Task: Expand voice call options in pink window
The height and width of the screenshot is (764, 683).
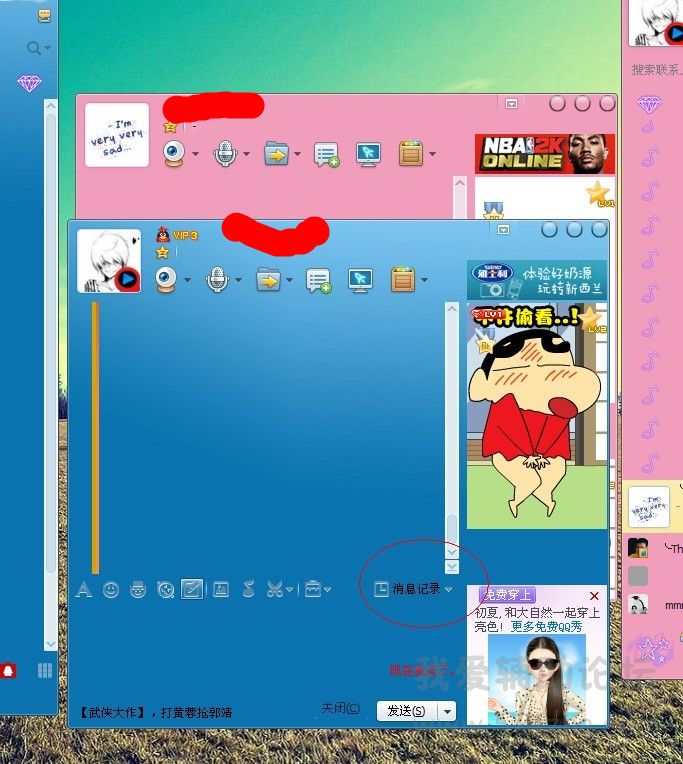Action: (247, 154)
